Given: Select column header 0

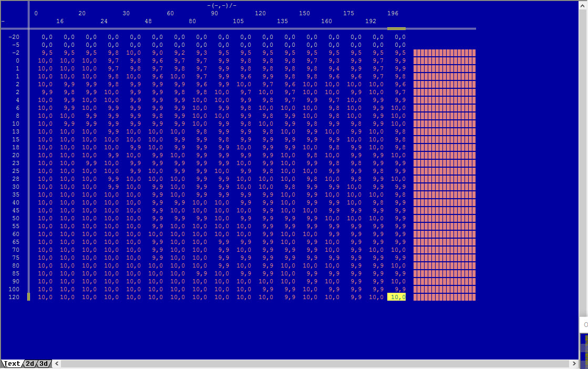Looking at the screenshot, I should [x=36, y=13].
